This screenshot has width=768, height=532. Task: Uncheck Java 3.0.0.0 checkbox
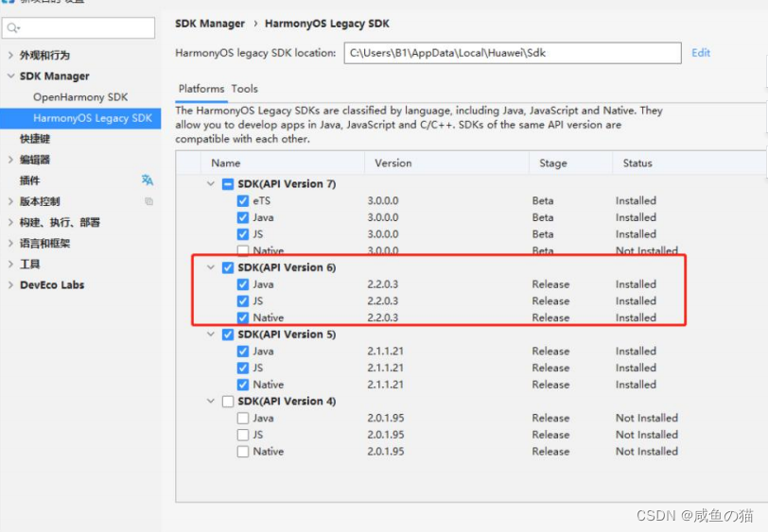(x=243, y=217)
